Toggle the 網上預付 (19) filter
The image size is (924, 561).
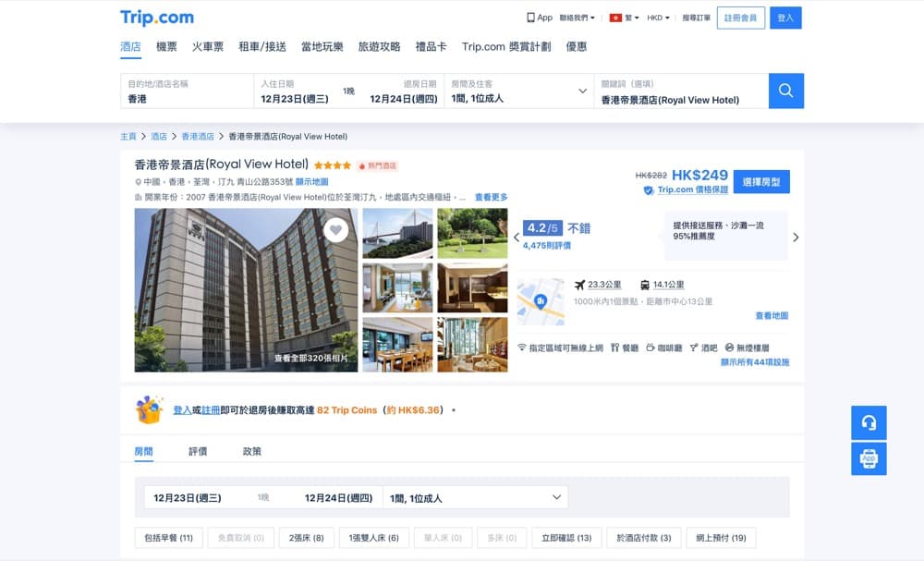click(721, 538)
